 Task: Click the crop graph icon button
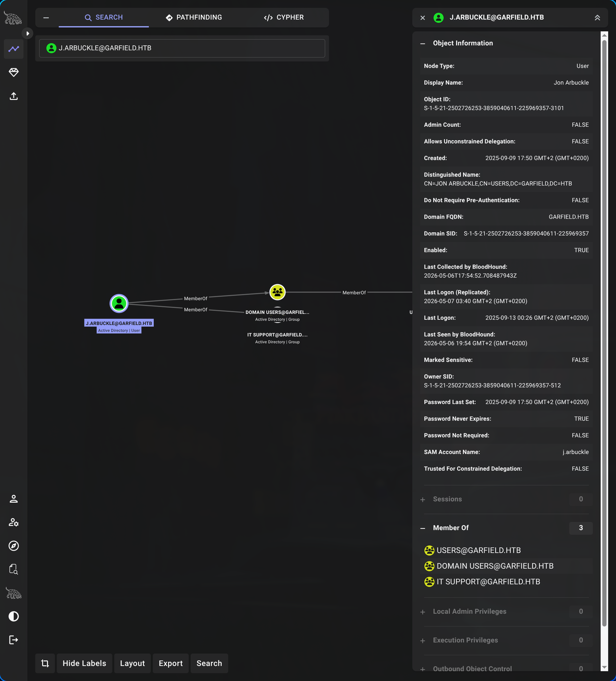tap(45, 663)
